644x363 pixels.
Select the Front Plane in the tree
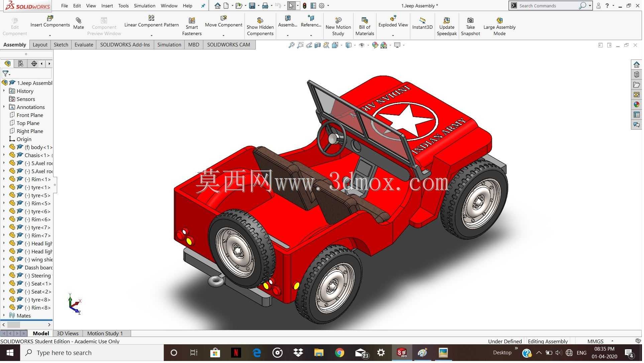pyautogui.click(x=30, y=115)
